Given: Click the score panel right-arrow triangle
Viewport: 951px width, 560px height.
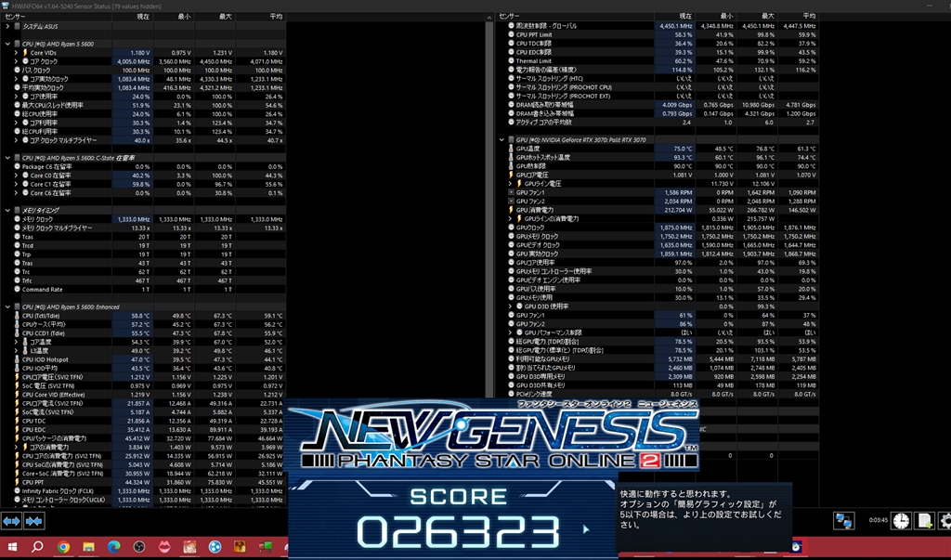Looking at the screenshot, I should pos(586,529).
